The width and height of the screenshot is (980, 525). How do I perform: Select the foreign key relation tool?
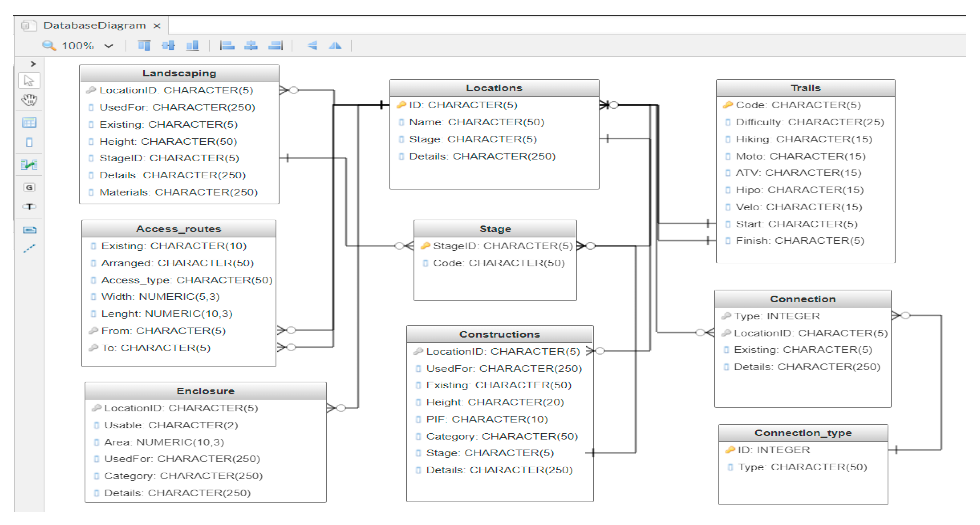click(x=29, y=165)
